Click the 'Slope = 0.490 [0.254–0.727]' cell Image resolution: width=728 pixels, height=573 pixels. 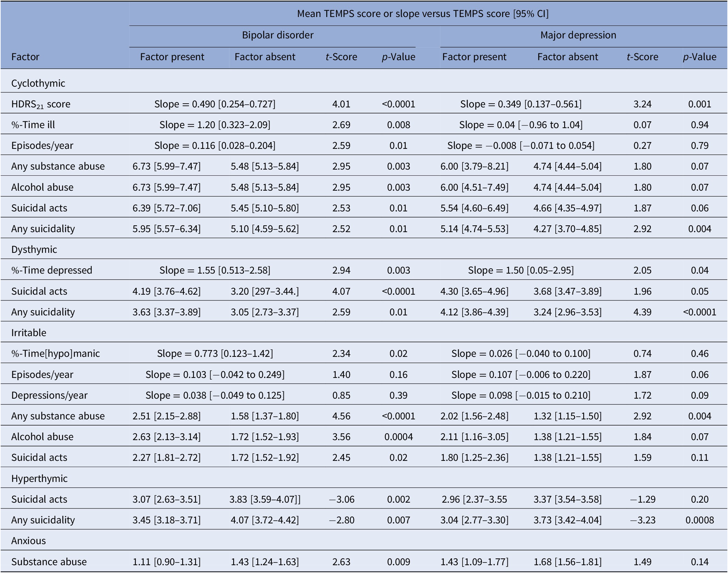click(x=215, y=104)
